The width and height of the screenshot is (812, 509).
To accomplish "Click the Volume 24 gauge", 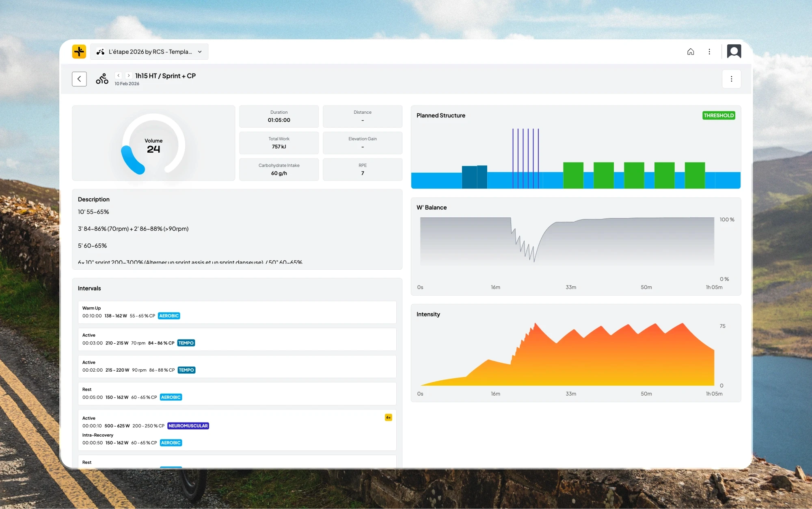I will pos(153,145).
